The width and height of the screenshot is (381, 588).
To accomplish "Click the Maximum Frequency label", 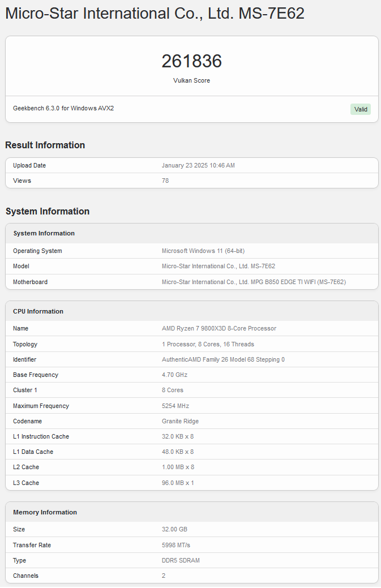I will (41, 406).
